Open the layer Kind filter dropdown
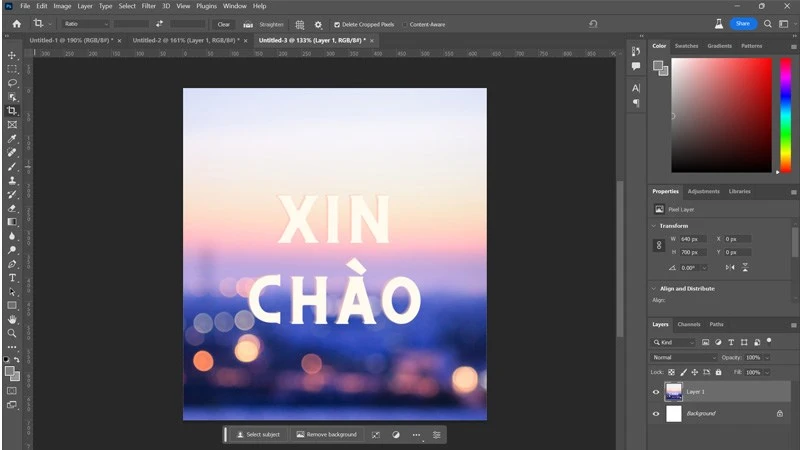The width and height of the screenshot is (800, 450). point(673,342)
